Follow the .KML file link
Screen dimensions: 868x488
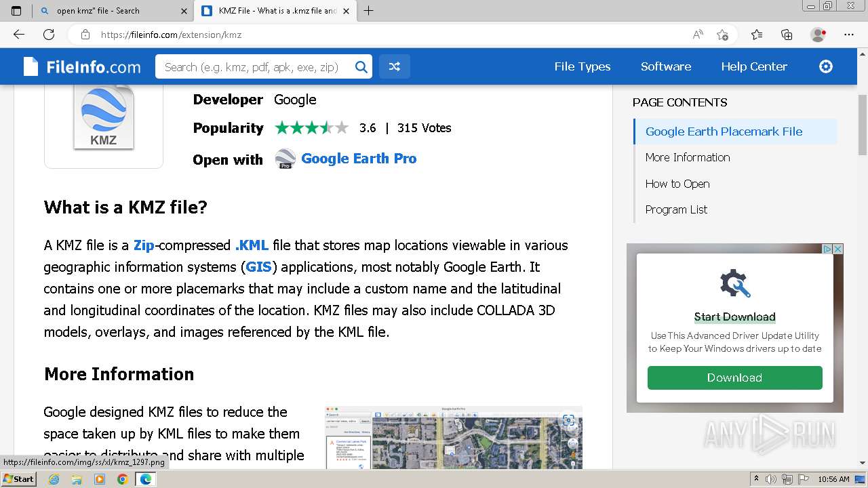(x=252, y=245)
